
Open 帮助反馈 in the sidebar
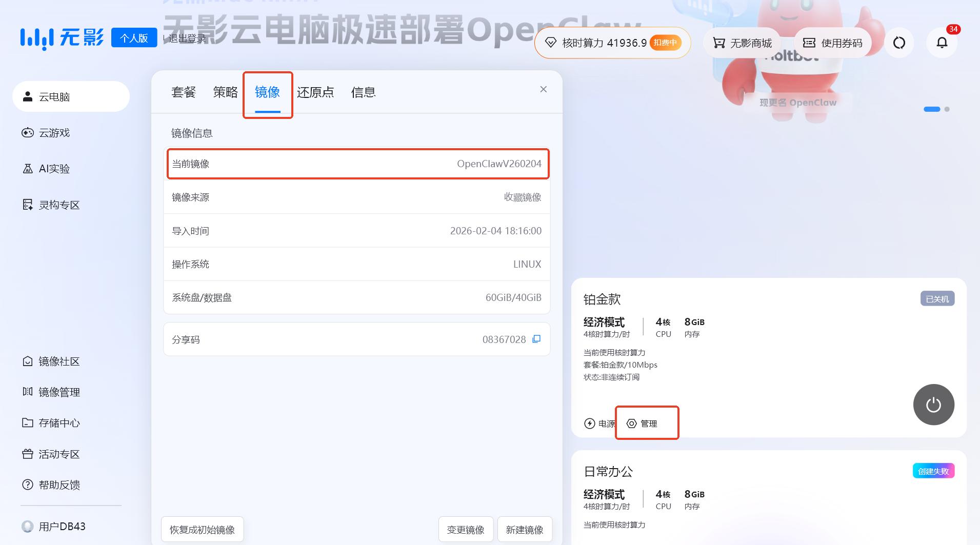pyautogui.click(x=58, y=485)
